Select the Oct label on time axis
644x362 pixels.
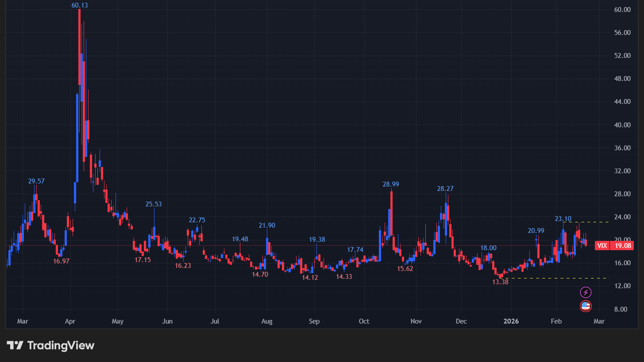tap(364, 321)
